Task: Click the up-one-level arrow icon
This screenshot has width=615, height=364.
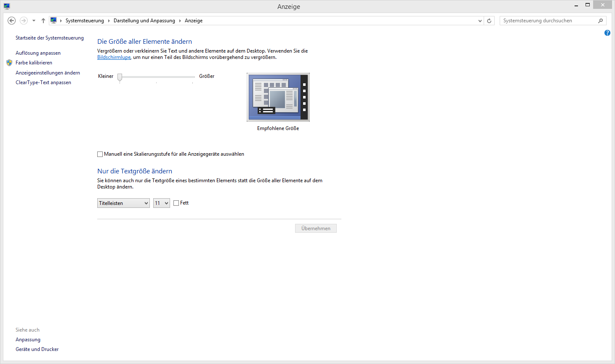Action: (43, 21)
